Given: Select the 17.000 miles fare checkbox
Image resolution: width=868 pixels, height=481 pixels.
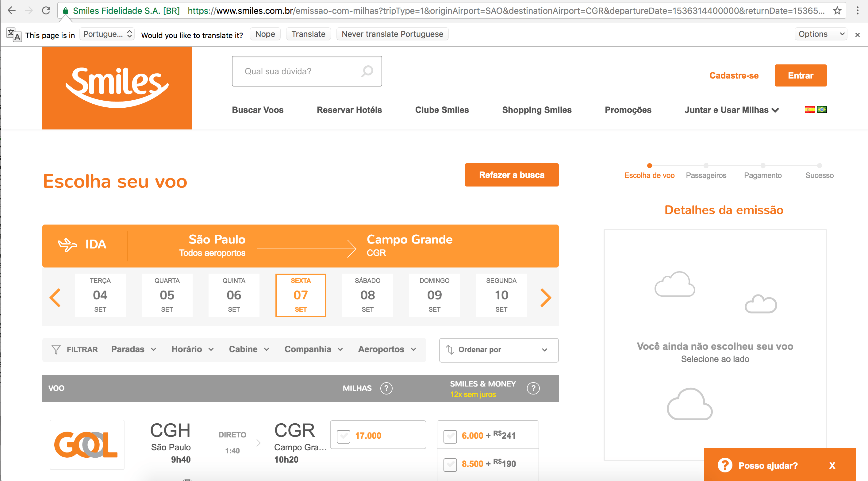Looking at the screenshot, I should (x=343, y=436).
